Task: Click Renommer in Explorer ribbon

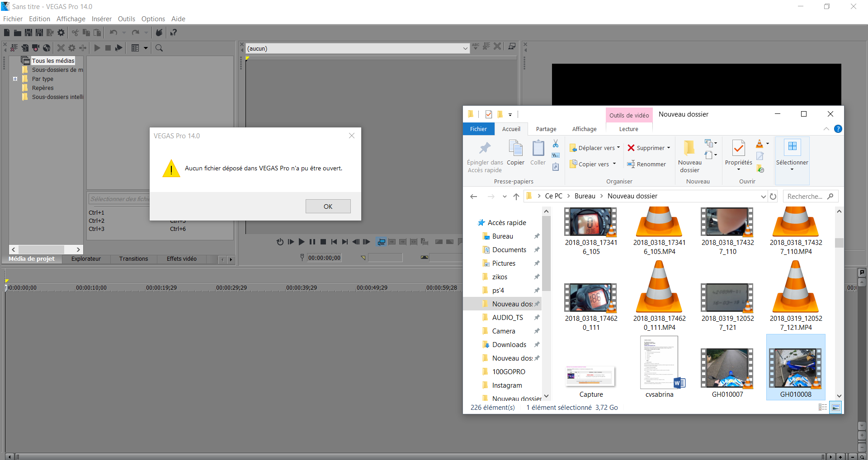Action: [x=646, y=164]
